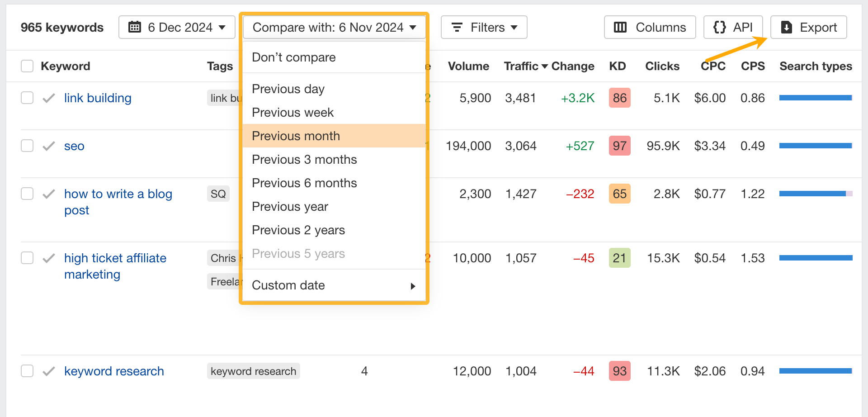Expand the Custom date submenu arrow
Image resolution: width=868 pixels, height=417 pixels.
tap(413, 286)
